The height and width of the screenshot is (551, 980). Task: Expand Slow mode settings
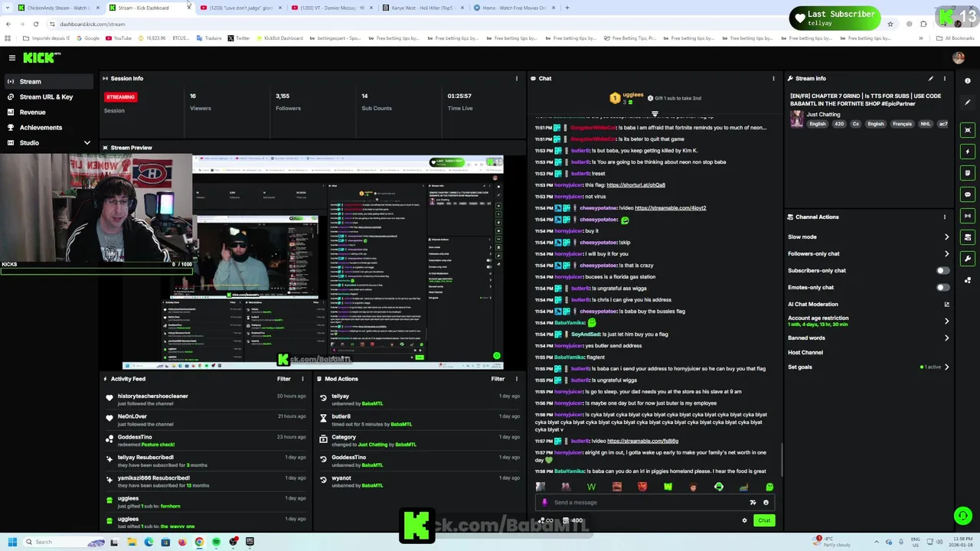pos(946,237)
